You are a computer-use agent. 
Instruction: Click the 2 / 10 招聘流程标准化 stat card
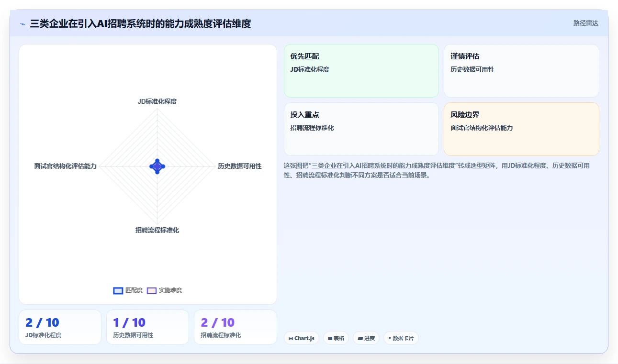tap(236, 327)
